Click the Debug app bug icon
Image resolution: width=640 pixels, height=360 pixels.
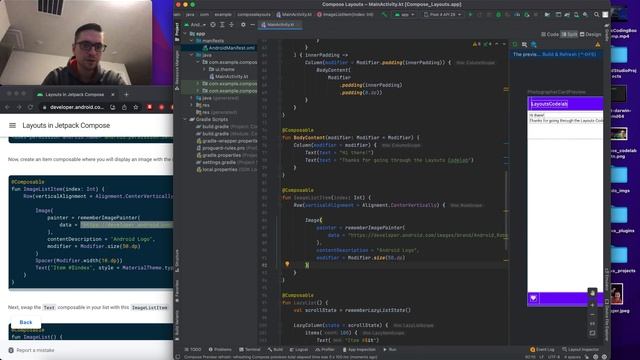click(498, 14)
